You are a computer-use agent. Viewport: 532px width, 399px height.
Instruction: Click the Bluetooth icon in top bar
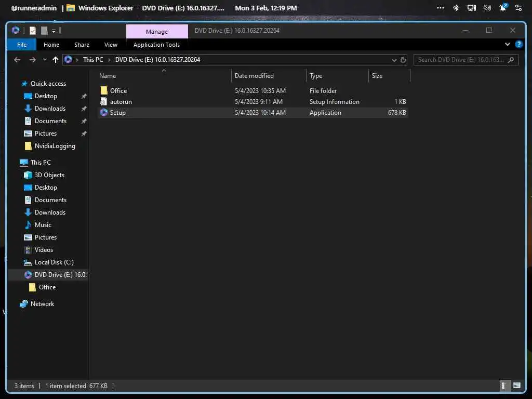456,8
